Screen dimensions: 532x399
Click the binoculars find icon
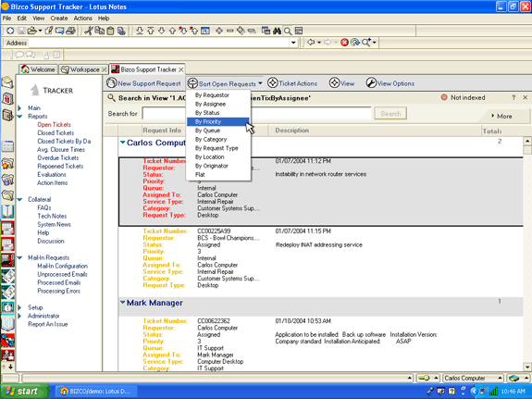(277, 31)
